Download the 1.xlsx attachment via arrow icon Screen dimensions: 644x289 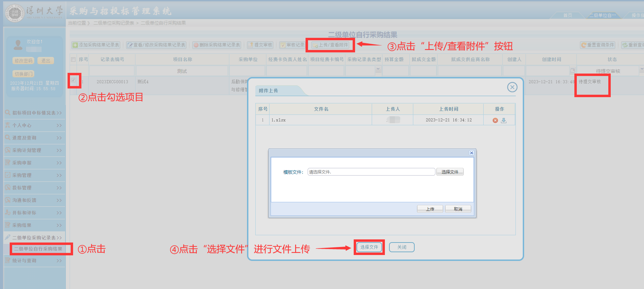504,120
